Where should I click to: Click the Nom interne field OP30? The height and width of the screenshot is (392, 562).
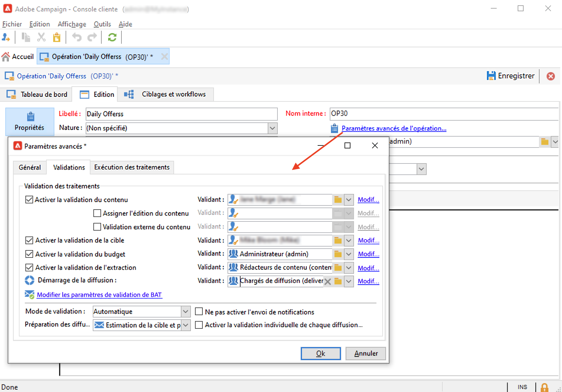coord(444,114)
